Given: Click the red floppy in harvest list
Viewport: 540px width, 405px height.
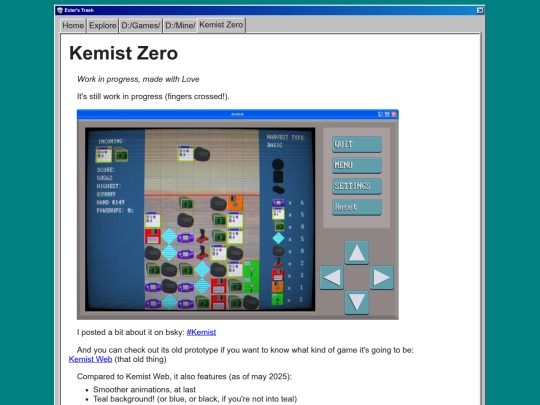Looking at the screenshot, I should pyautogui.click(x=278, y=275).
